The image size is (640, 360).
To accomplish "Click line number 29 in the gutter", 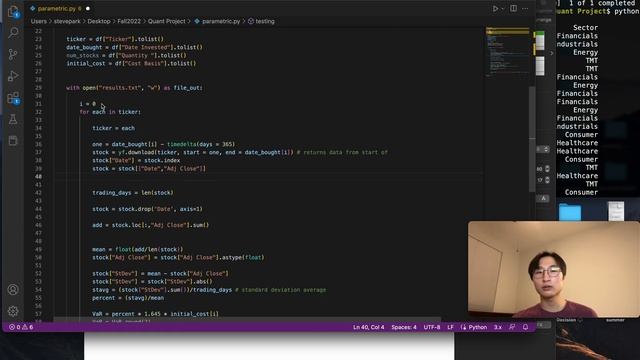I will [38, 88].
